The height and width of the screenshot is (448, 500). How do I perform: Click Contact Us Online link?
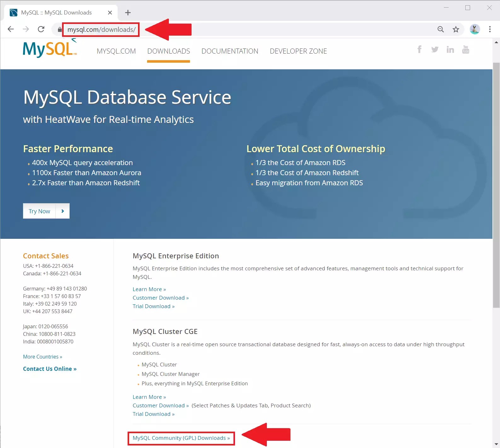pyautogui.click(x=50, y=369)
